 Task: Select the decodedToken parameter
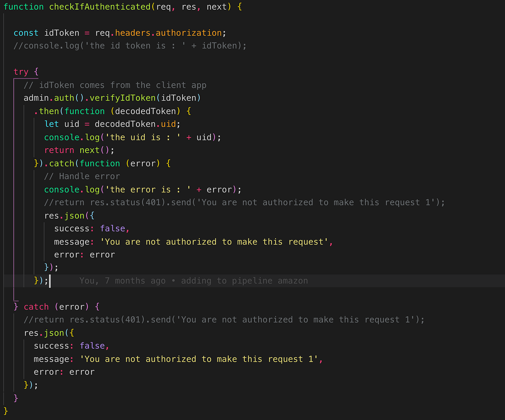coord(145,111)
